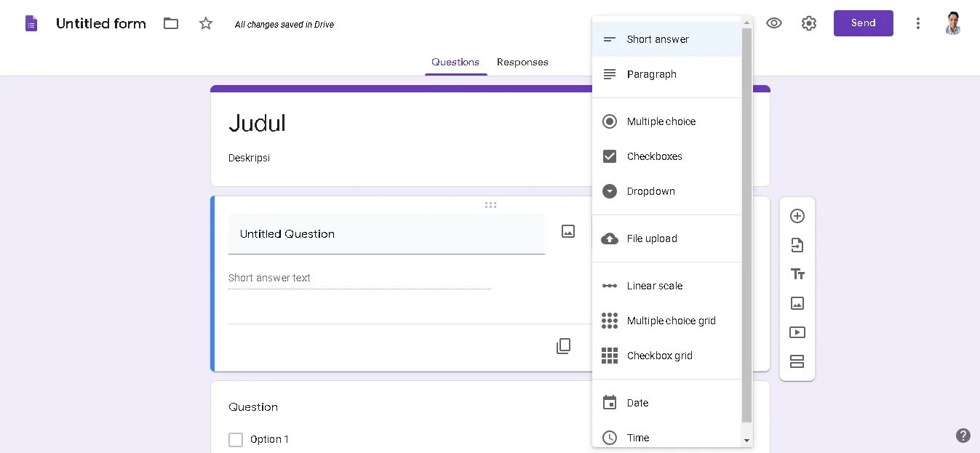Insert image next to question title
The width and height of the screenshot is (980, 453).
tap(568, 231)
